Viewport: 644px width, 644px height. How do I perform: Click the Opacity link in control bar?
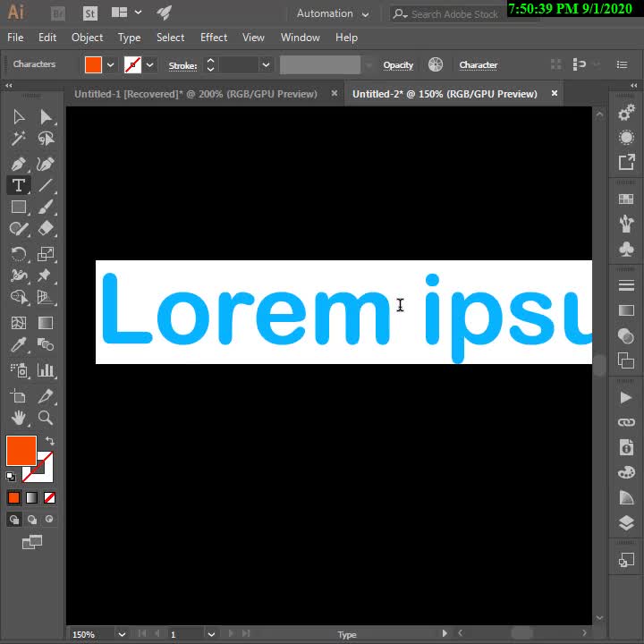pyautogui.click(x=398, y=64)
